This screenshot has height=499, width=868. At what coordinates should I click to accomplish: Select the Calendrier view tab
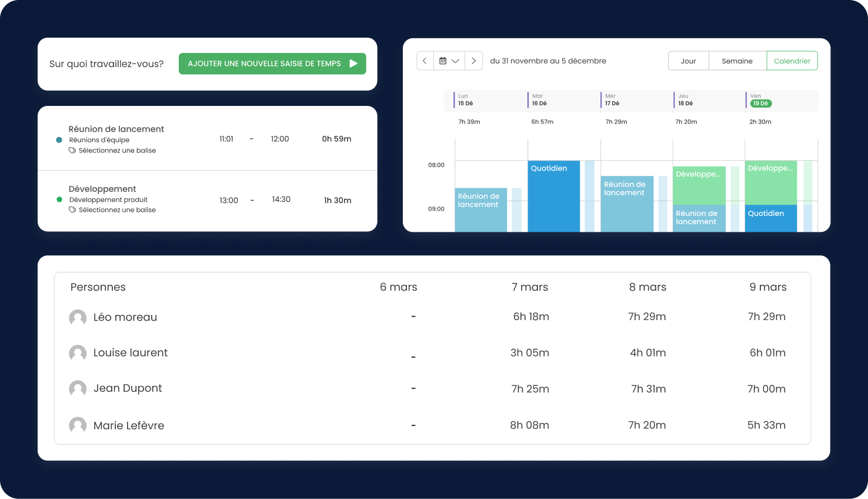pyautogui.click(x=792, y=61)
